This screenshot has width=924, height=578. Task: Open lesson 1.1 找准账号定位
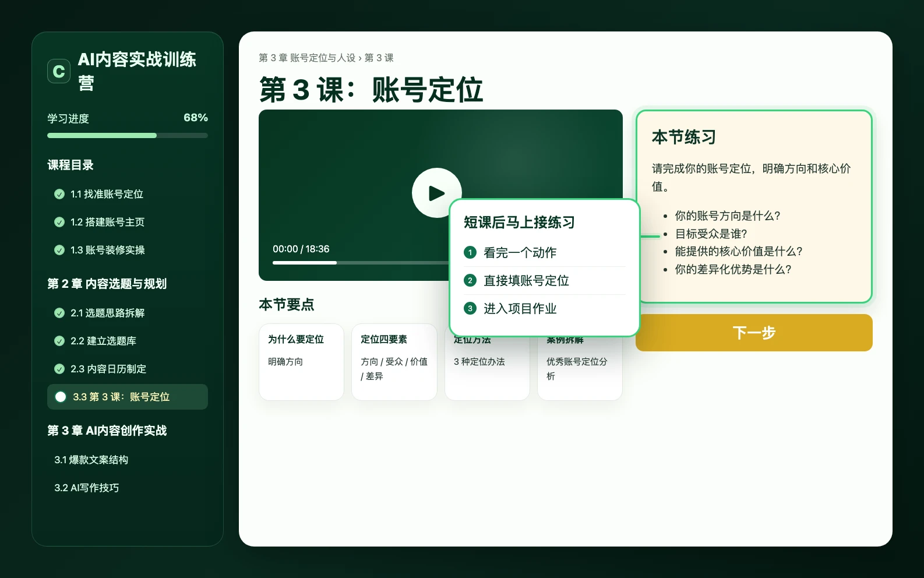[x=128, y=194]
